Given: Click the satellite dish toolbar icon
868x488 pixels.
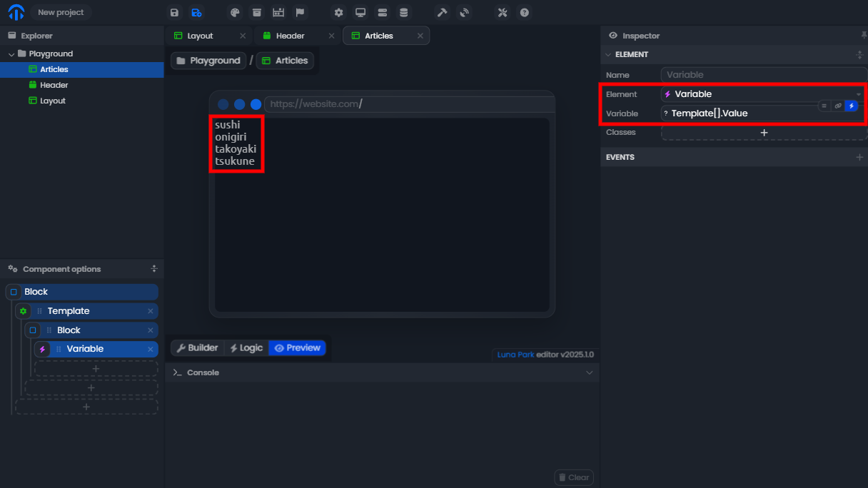Looking at the screenshot, I should [465, 13].
